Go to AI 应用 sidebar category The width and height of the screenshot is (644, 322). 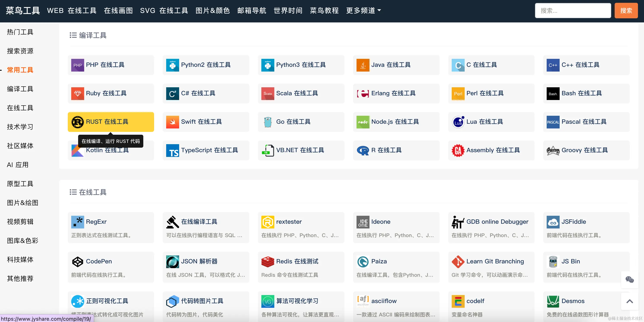click(x=17, y=165)
